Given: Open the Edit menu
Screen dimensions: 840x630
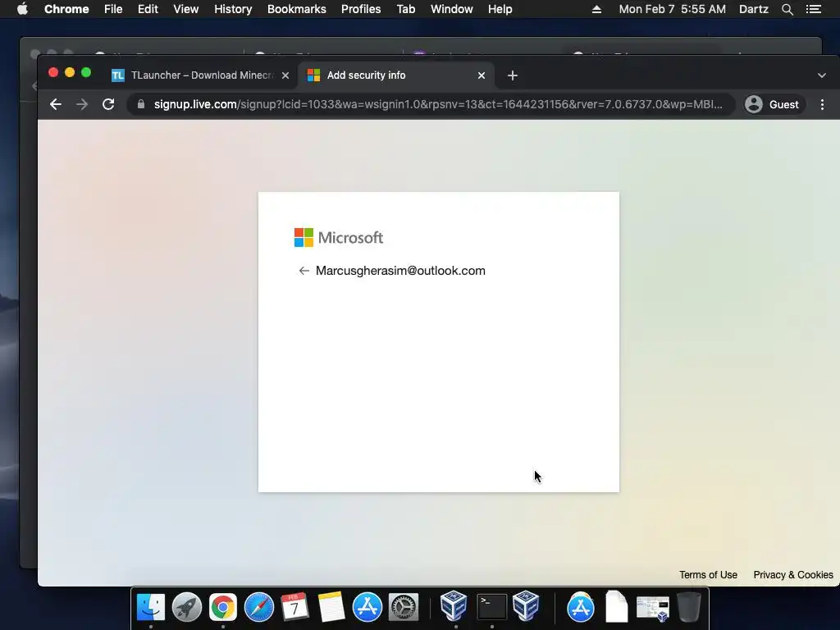Looking at the screenshot, I should (148, 9).
